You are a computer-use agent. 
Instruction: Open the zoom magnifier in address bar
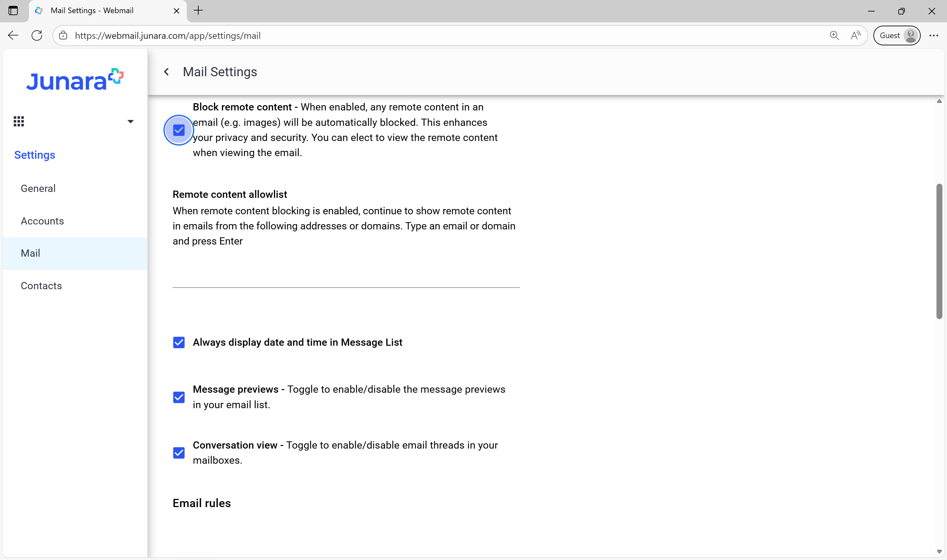pyautogui.click(x=834, y=35)
